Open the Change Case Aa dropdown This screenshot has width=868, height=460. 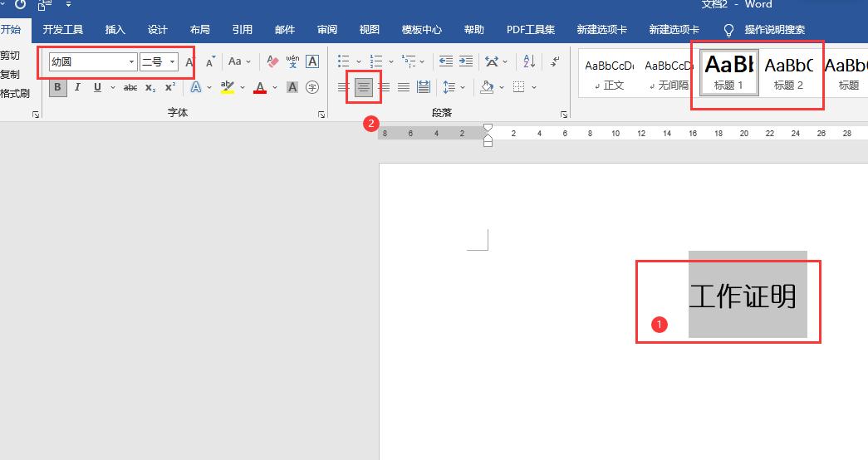(240, 61)
